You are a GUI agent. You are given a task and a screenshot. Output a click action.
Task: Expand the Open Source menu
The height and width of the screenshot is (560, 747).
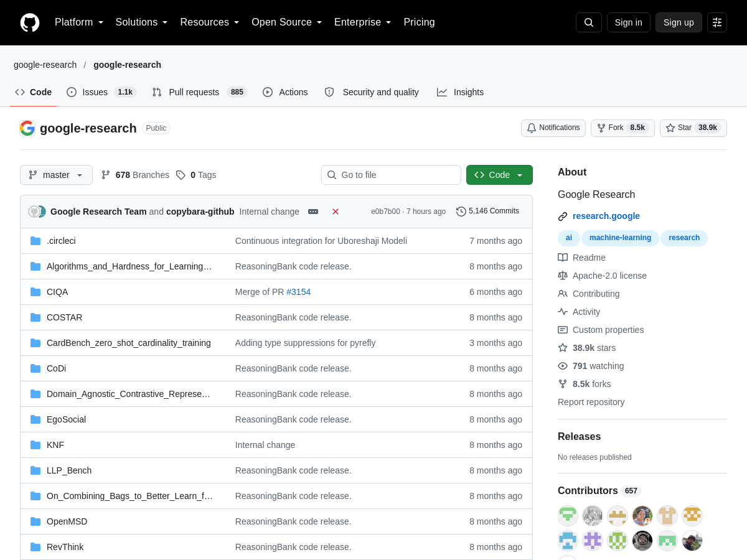287,22
